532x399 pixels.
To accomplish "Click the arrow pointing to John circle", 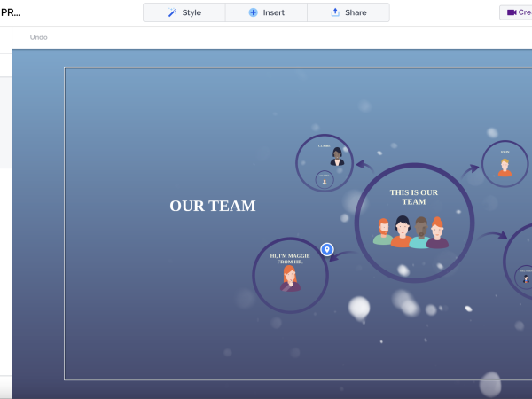I will [470, 171].
